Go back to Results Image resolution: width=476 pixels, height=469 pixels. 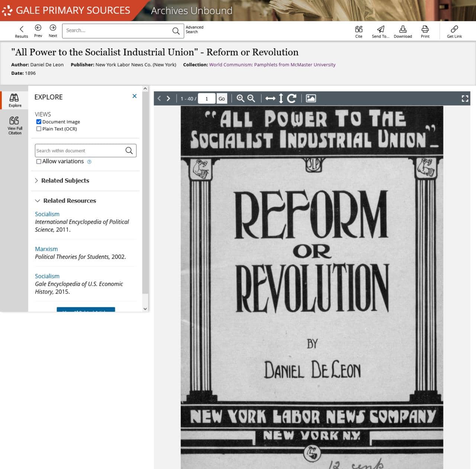point(21,32)
